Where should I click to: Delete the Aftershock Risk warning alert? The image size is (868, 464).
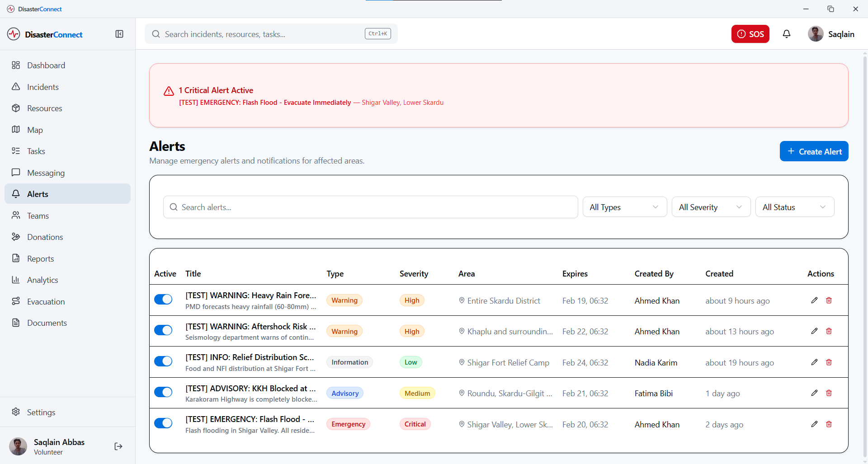coord(829,331)
